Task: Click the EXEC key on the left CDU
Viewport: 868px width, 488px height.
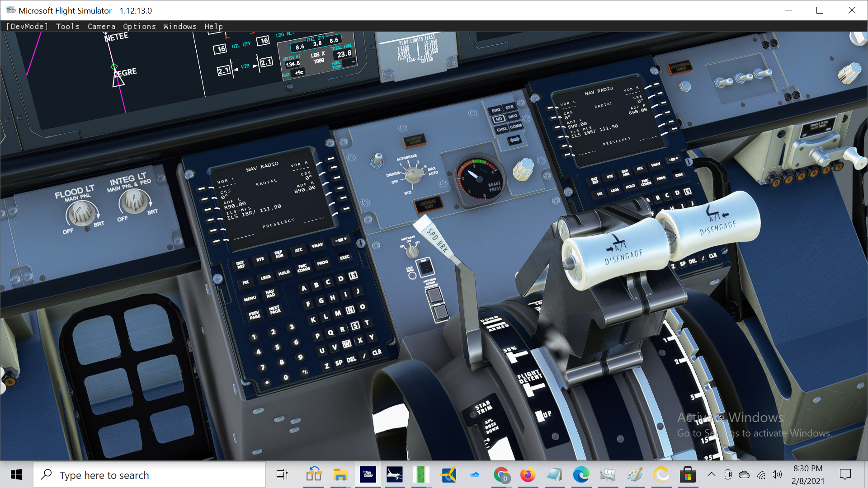Action: tap(345, 257)
